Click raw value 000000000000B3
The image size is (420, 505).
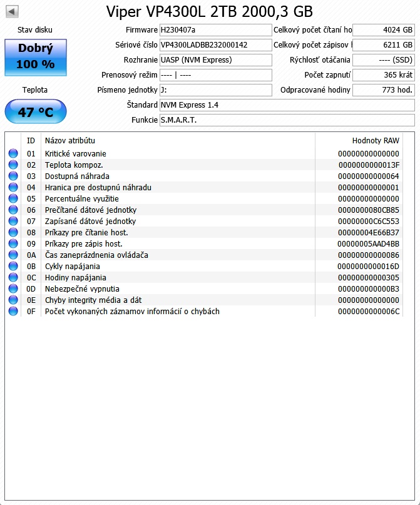(369, 289)
